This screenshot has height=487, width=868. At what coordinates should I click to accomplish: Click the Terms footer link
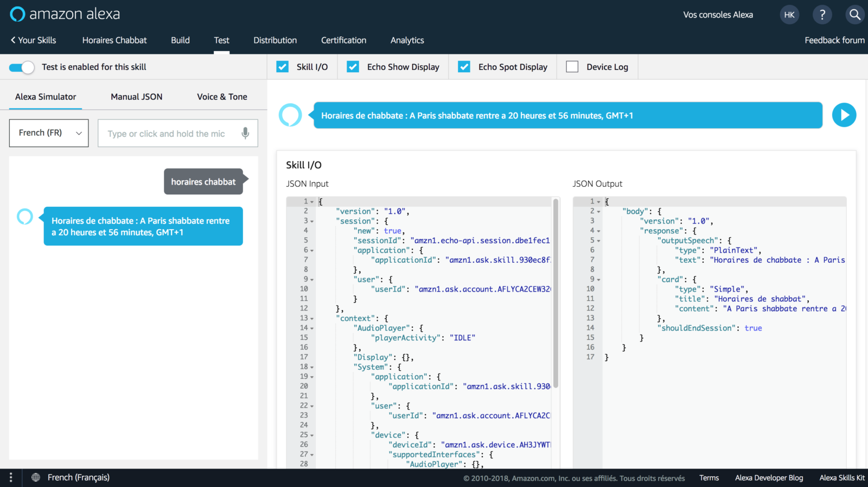tap(709, 478)
